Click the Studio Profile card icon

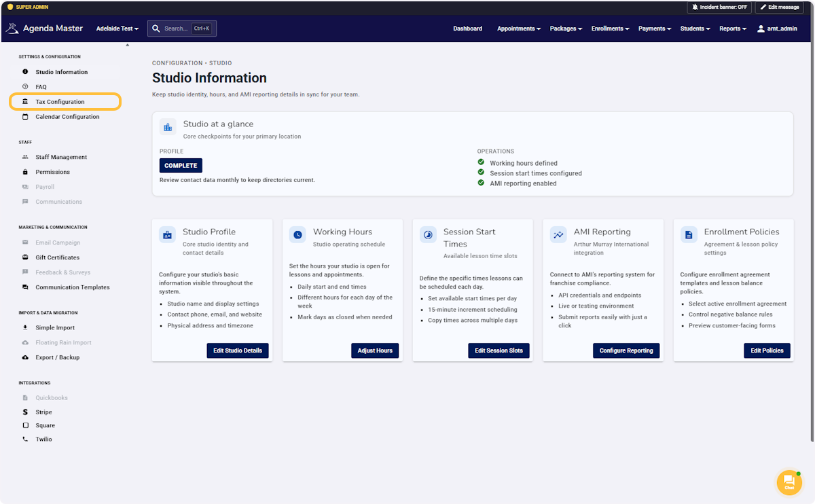click(x=167, y=235)
